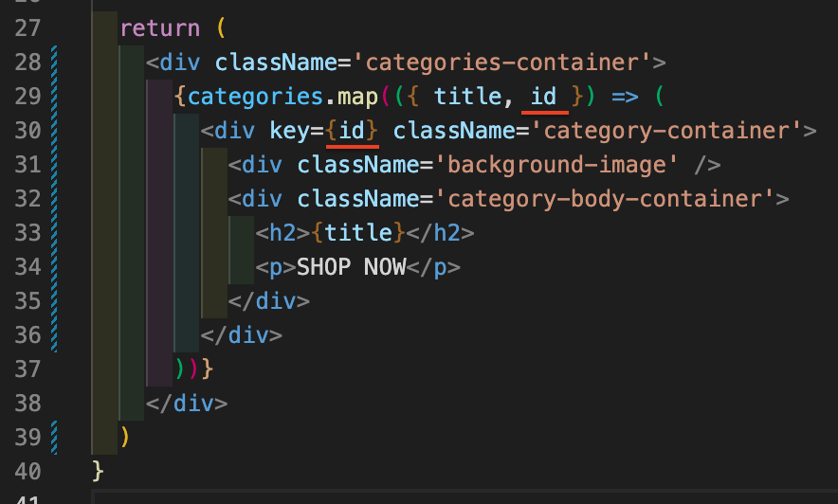The image size is (838, 504).
Task: Click line number 37 in the gutter
Action: [x=27, y=369]
